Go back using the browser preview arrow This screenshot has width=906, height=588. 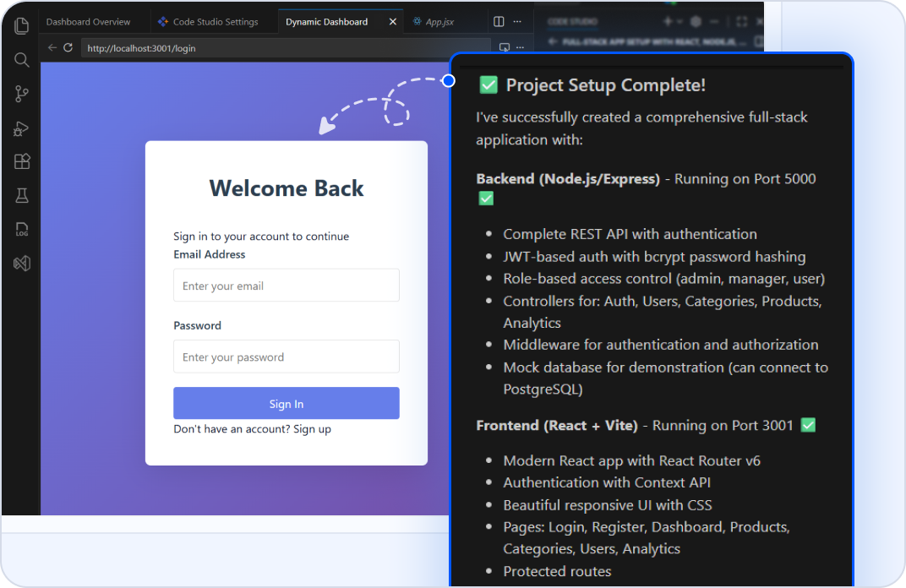pyautogui.click(x=52, y=48)
